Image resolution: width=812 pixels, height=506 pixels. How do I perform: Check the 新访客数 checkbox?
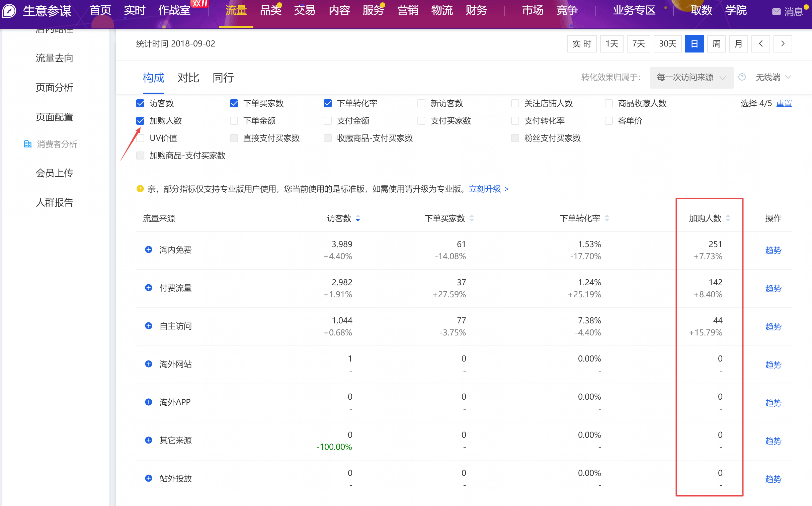pos(422,103)
